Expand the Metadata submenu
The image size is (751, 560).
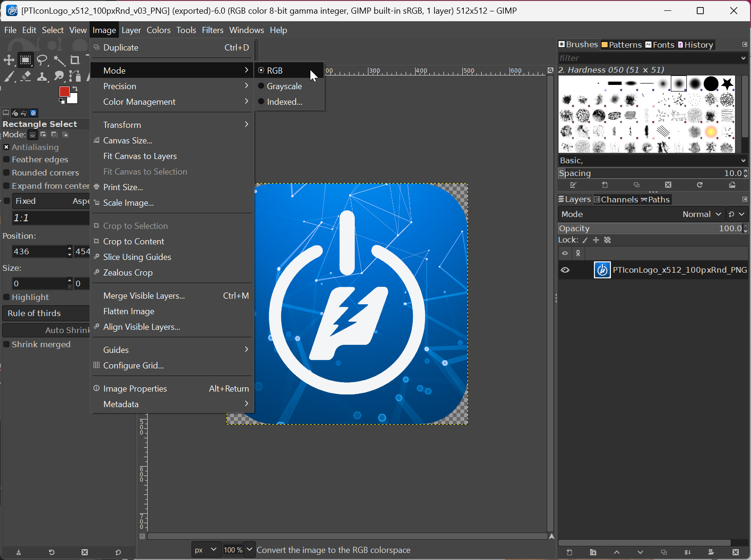pyautogui.click(x=172, y=404)
